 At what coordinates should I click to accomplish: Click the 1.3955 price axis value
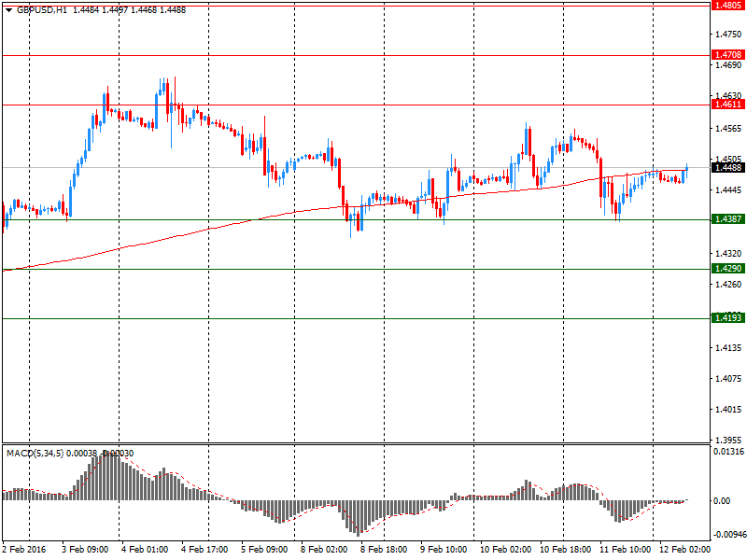click(x=728, y=440)
